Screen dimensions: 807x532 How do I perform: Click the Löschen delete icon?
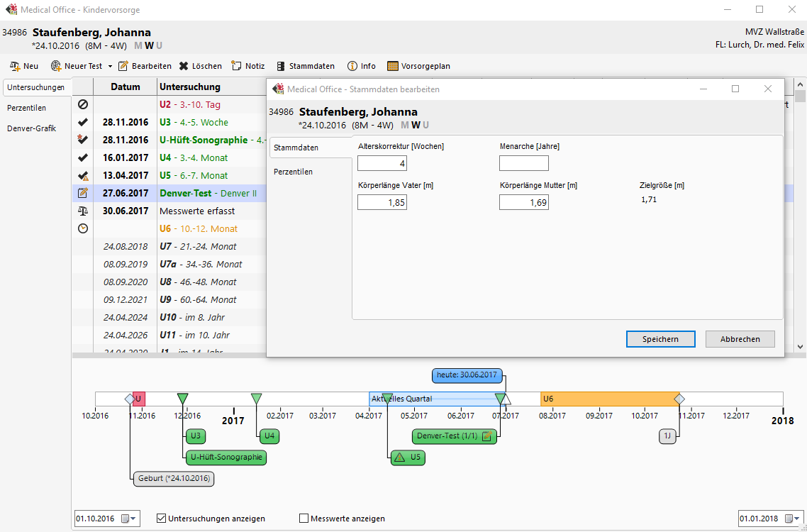click(x=184, y=66)
